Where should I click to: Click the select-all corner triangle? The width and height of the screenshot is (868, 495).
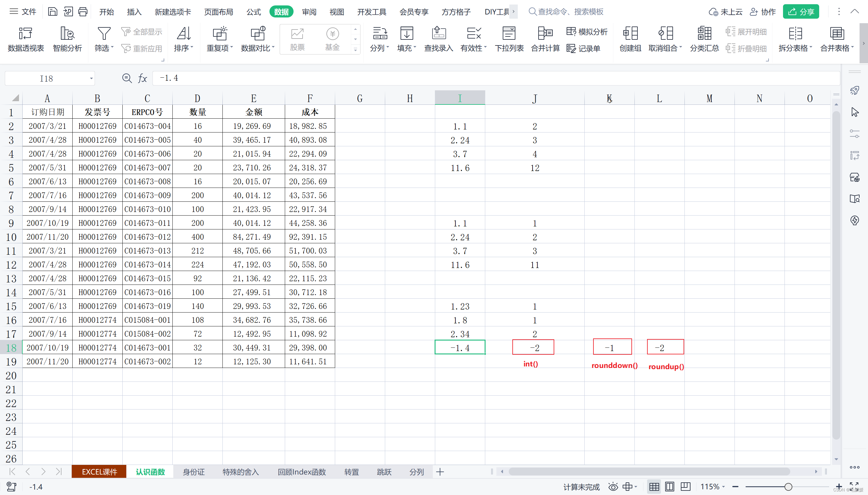coord(15,98)
